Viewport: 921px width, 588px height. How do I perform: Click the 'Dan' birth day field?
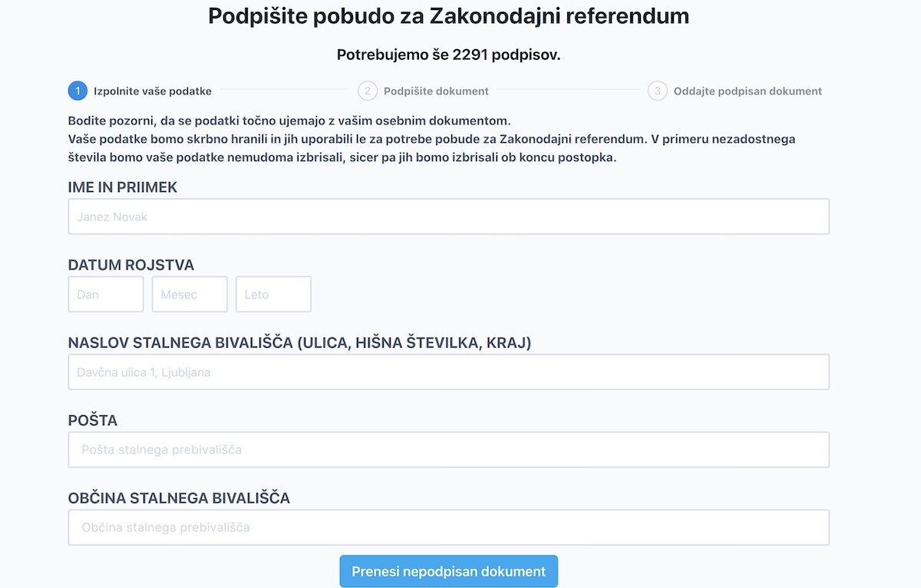click(x=106, y=295)
